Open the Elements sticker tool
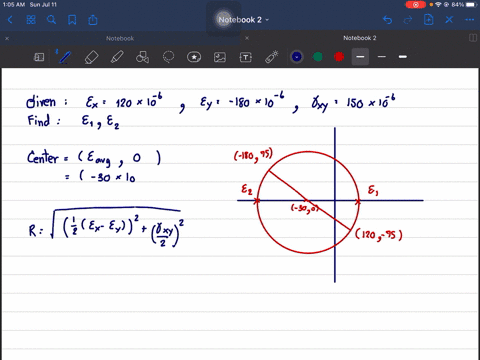 pyautogui.click(x=194, y=57)
